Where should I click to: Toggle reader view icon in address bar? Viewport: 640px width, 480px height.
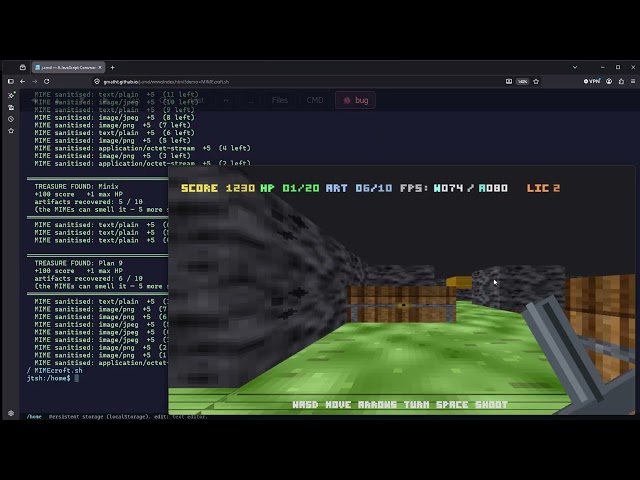coord(509,82)
